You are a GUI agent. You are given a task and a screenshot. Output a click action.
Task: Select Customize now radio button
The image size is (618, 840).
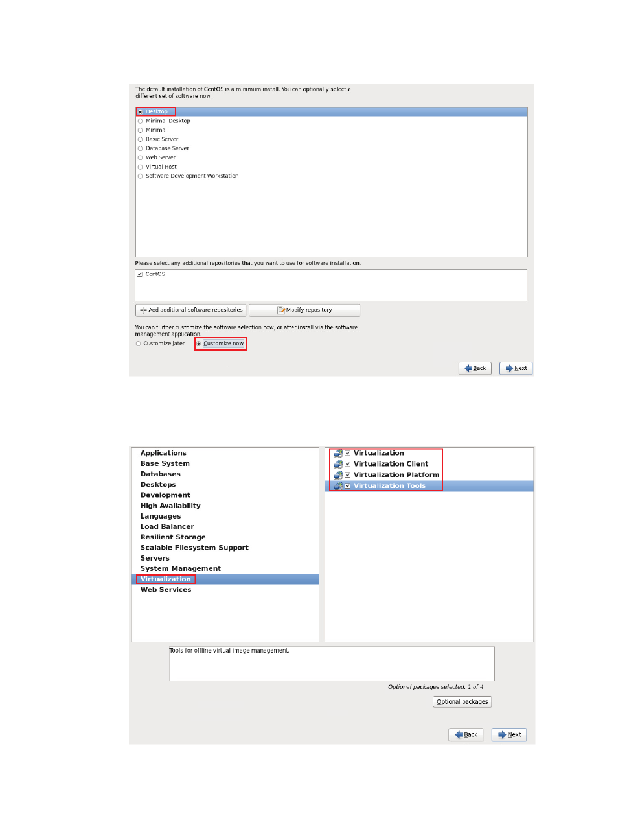[x=198, y=344]
